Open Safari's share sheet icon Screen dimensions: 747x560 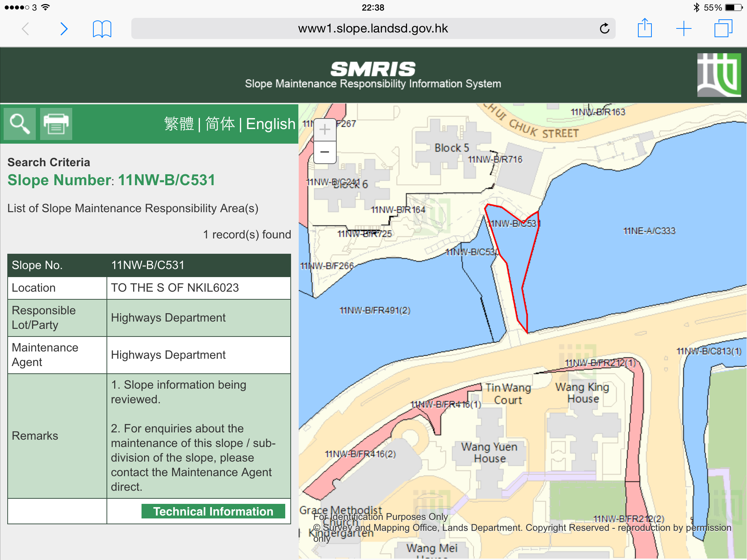645,28
